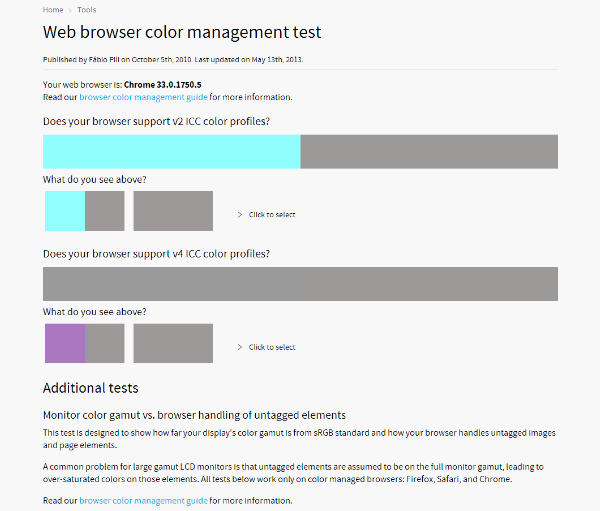Click the chevron arrow beside the v2 'Click to select'

[240, 214]
